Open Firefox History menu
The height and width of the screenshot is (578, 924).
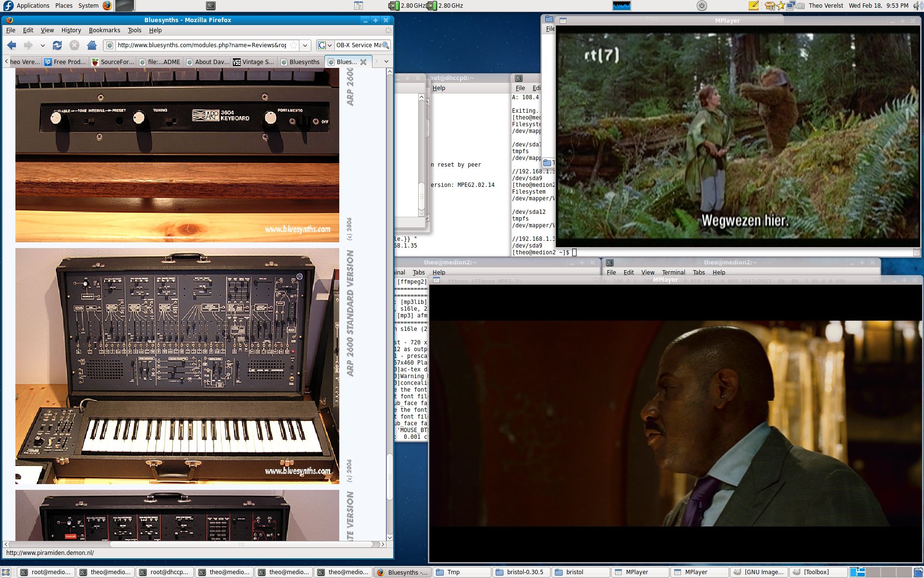pos(71,30)
